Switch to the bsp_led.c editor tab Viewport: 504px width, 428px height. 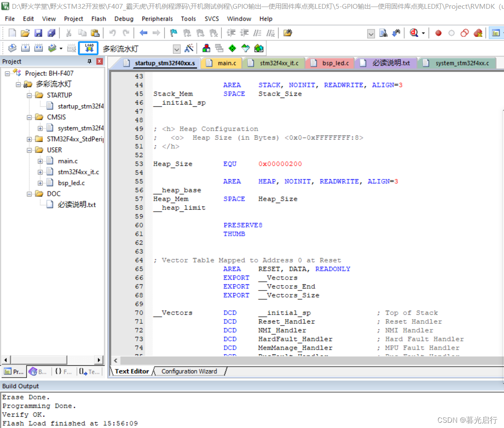pos(331,63)
